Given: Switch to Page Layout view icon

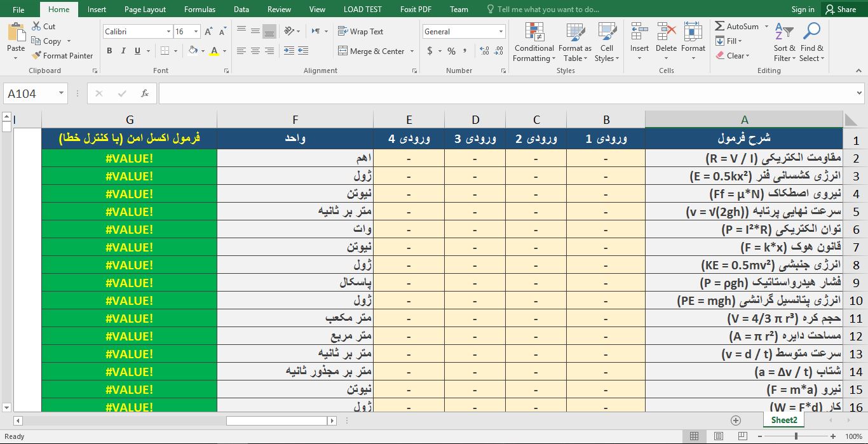Looking at the screenshot, I should pyautogui.click(x=718, y=436).
